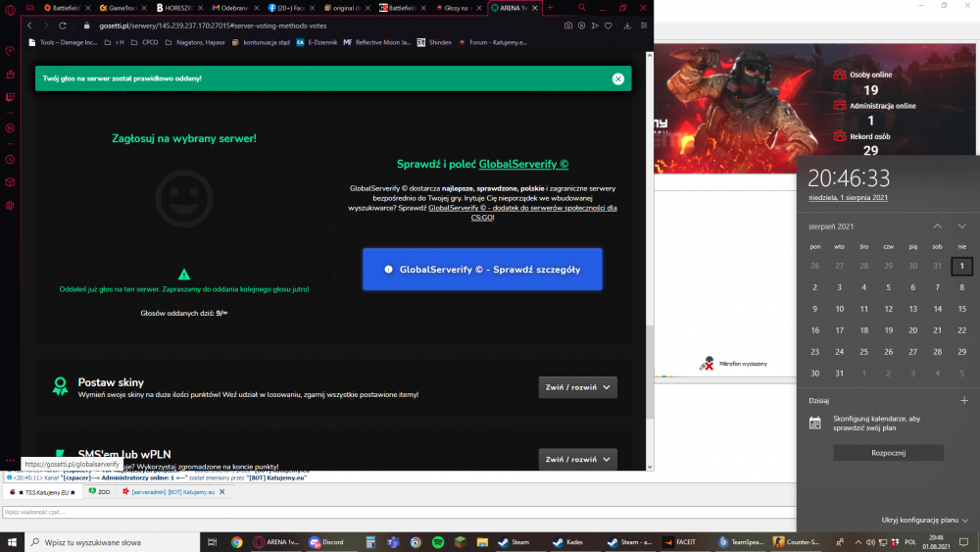This screenshot has height=552, width=980.
Task: Click the date 'niedziela, 1 sierpnia 2021'
Action: [x=848, y=197]
